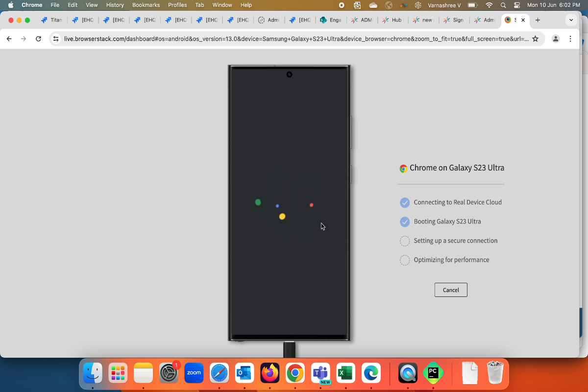Go back to the previous page

click(9, 39)
